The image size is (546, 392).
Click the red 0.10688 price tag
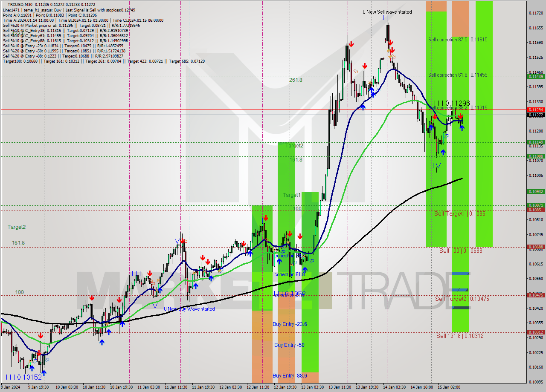(536, 247)
